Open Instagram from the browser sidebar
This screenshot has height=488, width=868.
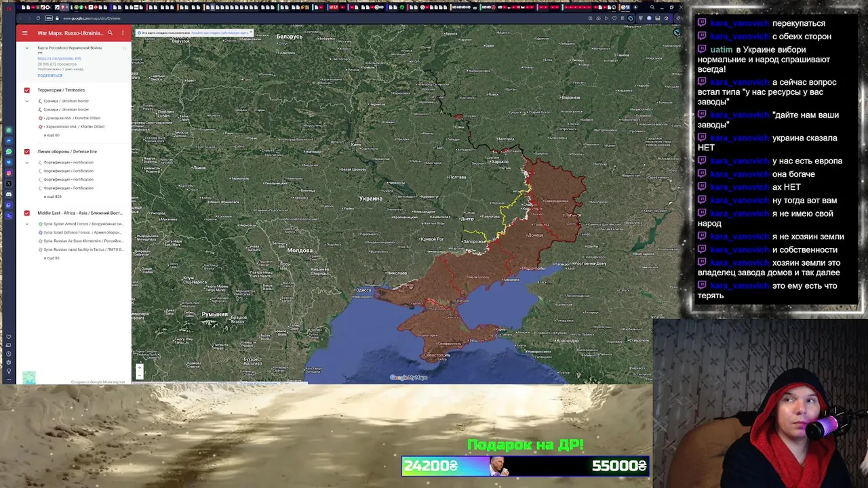pyautogui.click(x=9, y=173)
